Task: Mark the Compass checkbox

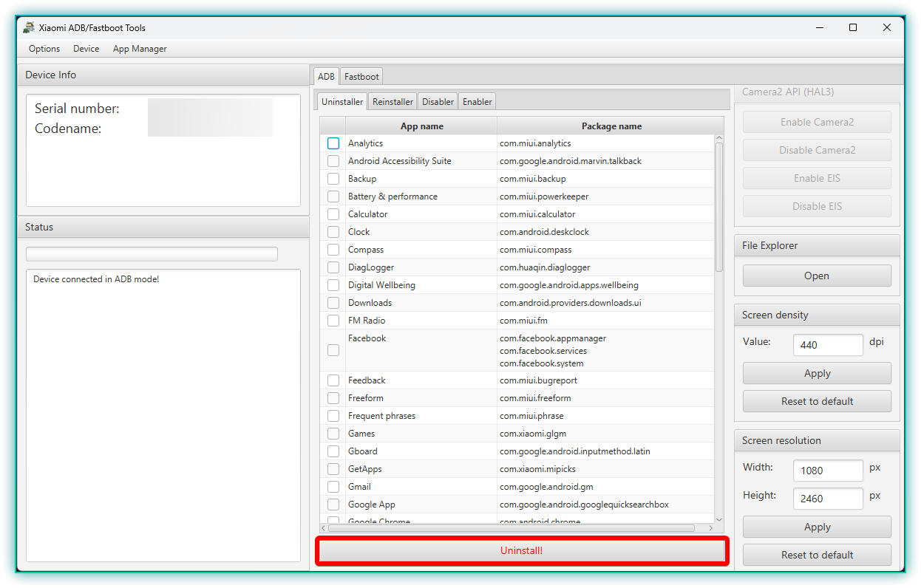Action: pos(333,250)
